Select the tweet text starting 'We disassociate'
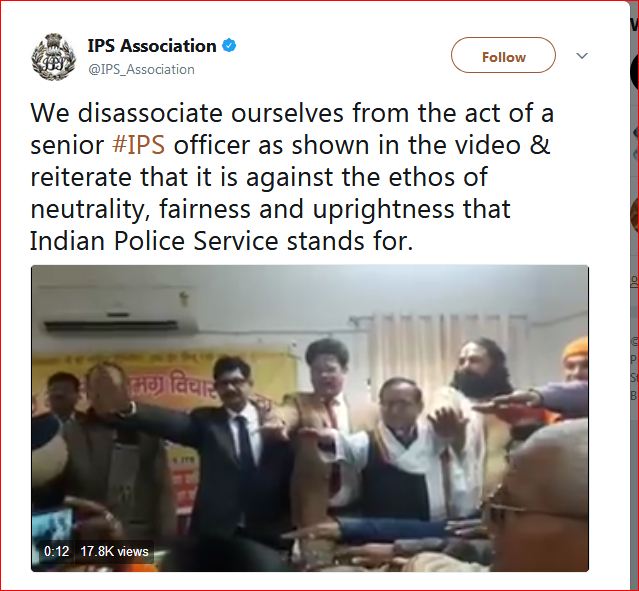The height and width of the screenshot is (591, 639). [x=292, y=177]
